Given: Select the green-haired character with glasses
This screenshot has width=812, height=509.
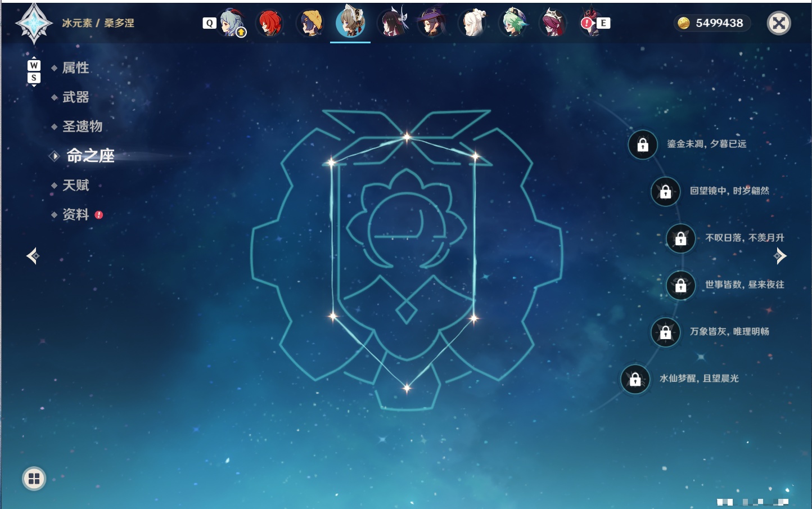Looking at the screenshot, I should pyautogui.click(x=513, y=23).
